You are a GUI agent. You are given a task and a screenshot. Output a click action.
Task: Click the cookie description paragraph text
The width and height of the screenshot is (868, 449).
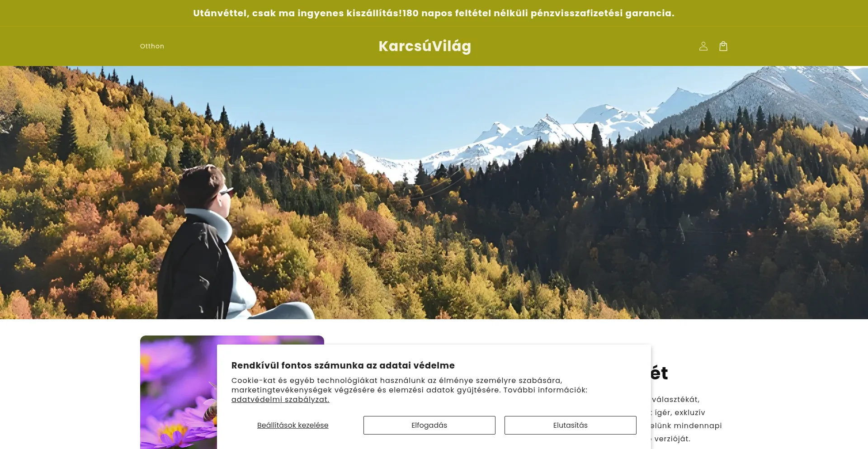coord(410,390)
